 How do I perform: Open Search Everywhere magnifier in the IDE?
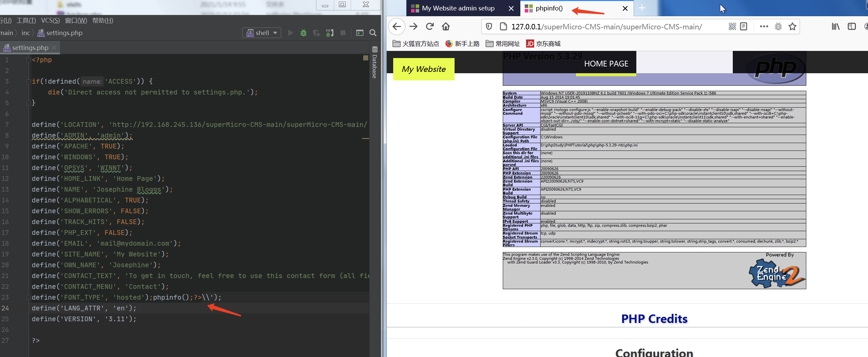tap(373, 33)
